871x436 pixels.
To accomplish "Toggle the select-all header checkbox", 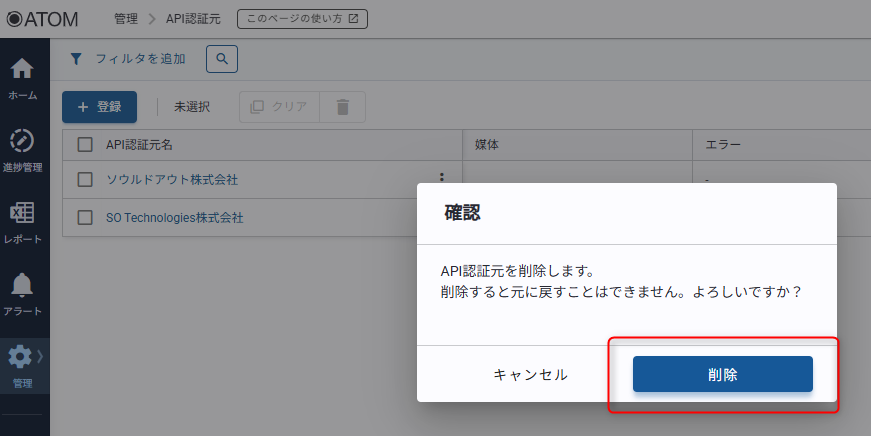I will 85,145.
